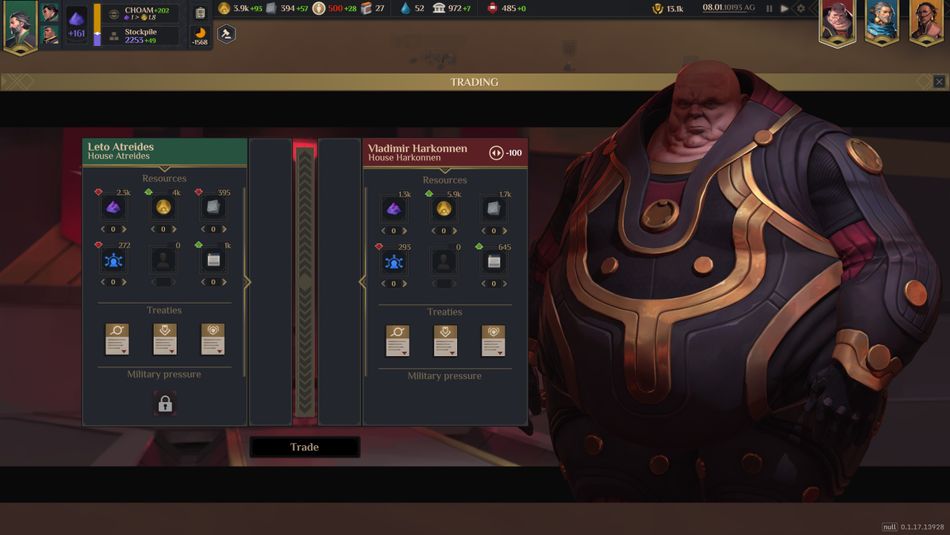Click the 972 +7 landsraad building counter
Image resolution: width=950 pixels, height=535 pixels.
point(451,8)
